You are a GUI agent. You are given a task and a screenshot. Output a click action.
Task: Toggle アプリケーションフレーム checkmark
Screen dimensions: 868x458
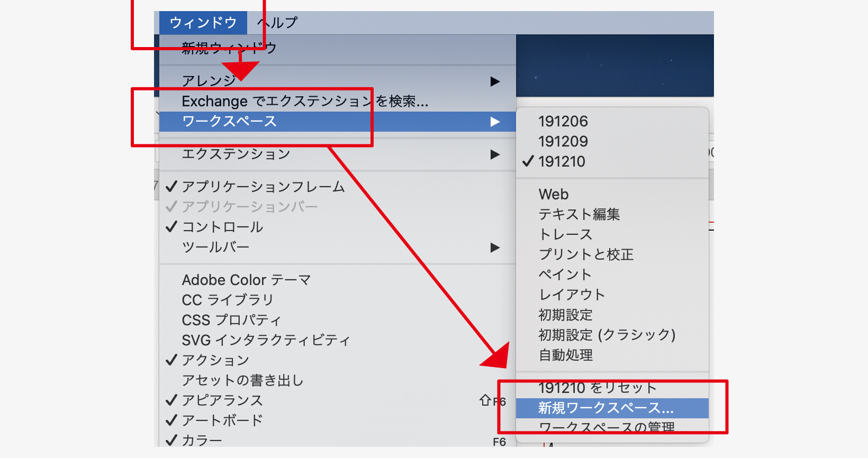[x=263, y=187]
